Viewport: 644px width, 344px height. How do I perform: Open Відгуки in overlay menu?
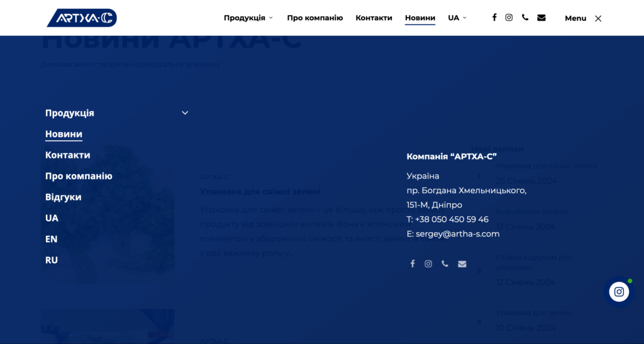click(64, 197)
